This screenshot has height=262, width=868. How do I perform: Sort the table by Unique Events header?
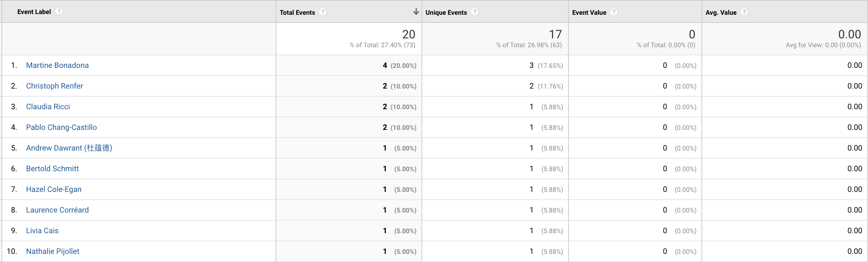[445, 12]
